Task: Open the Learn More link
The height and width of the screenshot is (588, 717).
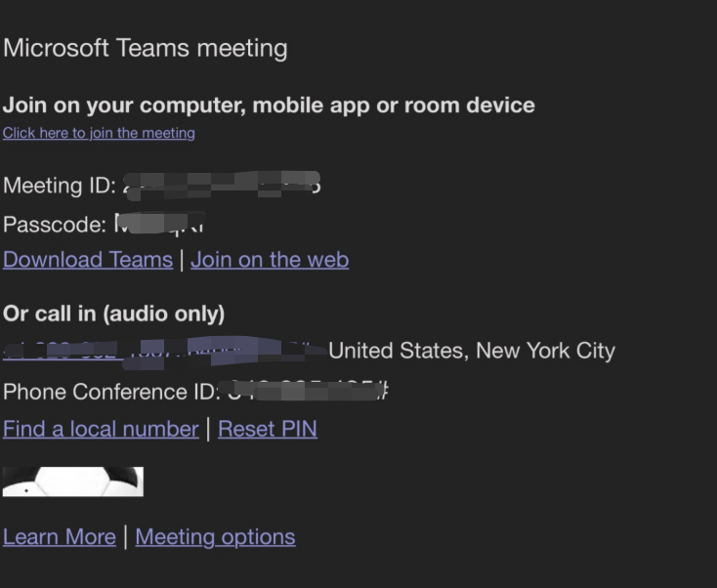Action: [60, 537]
